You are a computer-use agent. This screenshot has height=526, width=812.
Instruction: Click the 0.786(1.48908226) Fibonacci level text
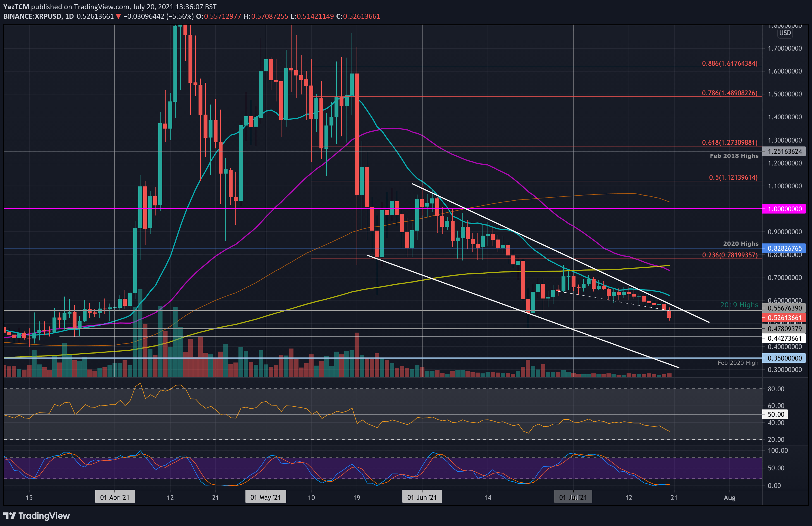tap(729, 93)
